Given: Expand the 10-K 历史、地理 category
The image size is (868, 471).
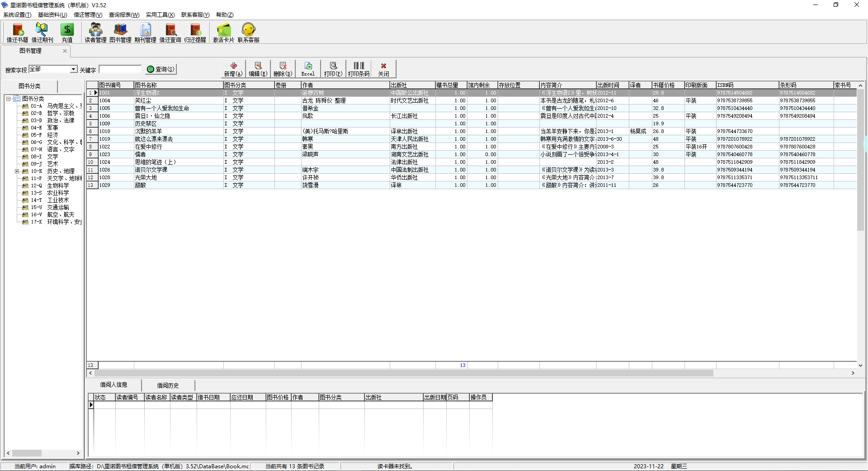Looking at the screenshot, I should (x=17, y=171).
